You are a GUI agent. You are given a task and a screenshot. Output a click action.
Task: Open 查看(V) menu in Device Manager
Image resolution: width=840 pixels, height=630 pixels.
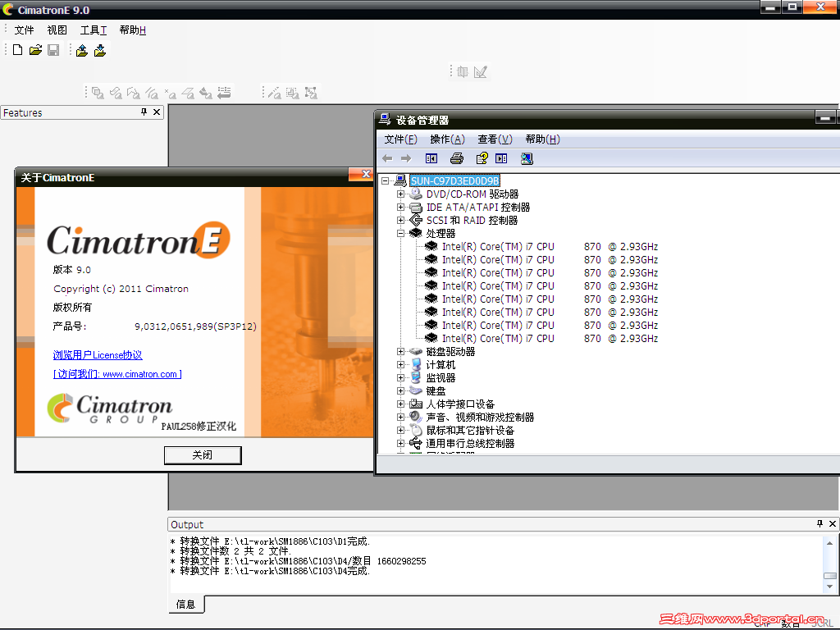[x=495, y=139]
